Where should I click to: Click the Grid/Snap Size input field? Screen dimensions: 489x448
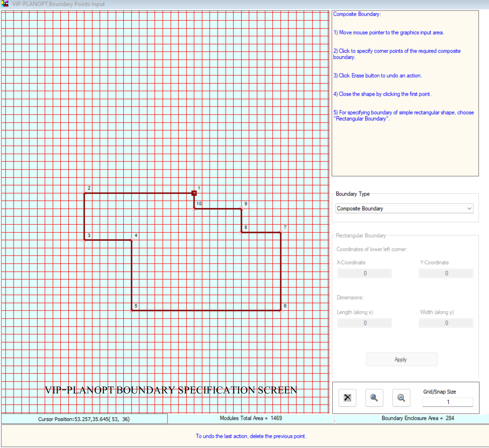click(x=448, y=402)
